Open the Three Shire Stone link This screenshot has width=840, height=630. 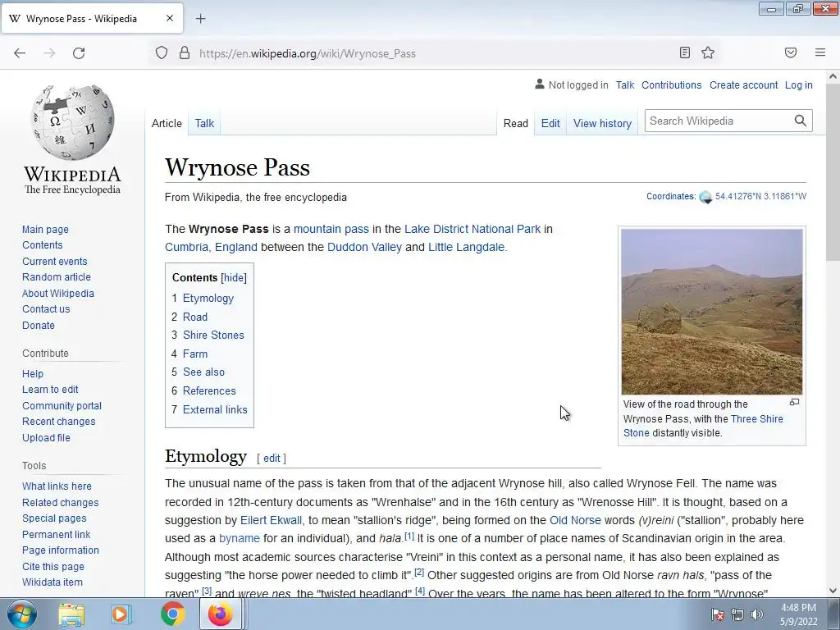point(756,419)
